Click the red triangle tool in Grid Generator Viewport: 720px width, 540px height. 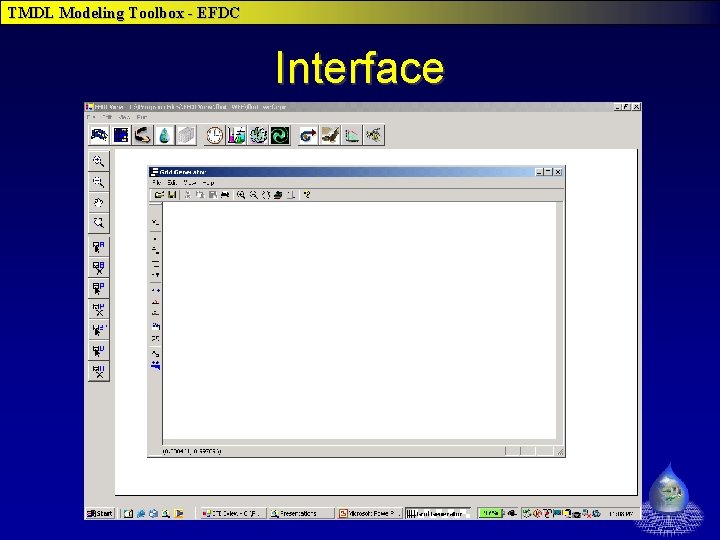pyautogui.click(x=156, y=302)
